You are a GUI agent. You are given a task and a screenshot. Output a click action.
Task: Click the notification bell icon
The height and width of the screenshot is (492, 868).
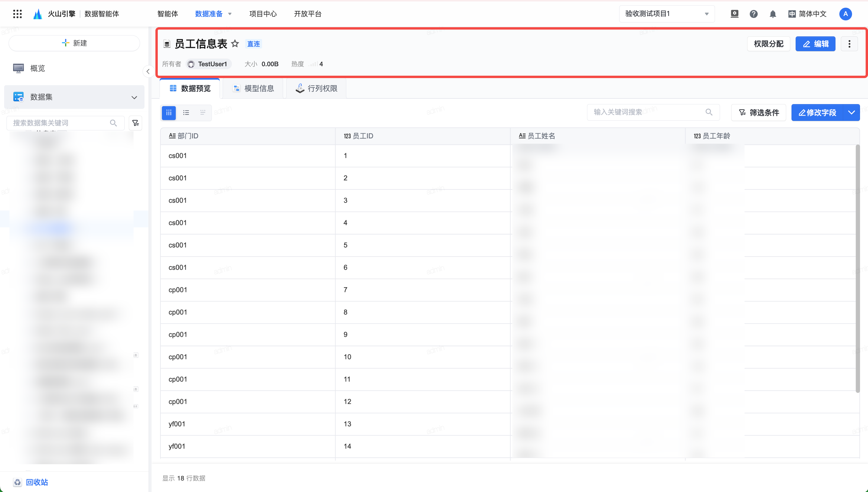pos(773,14)
